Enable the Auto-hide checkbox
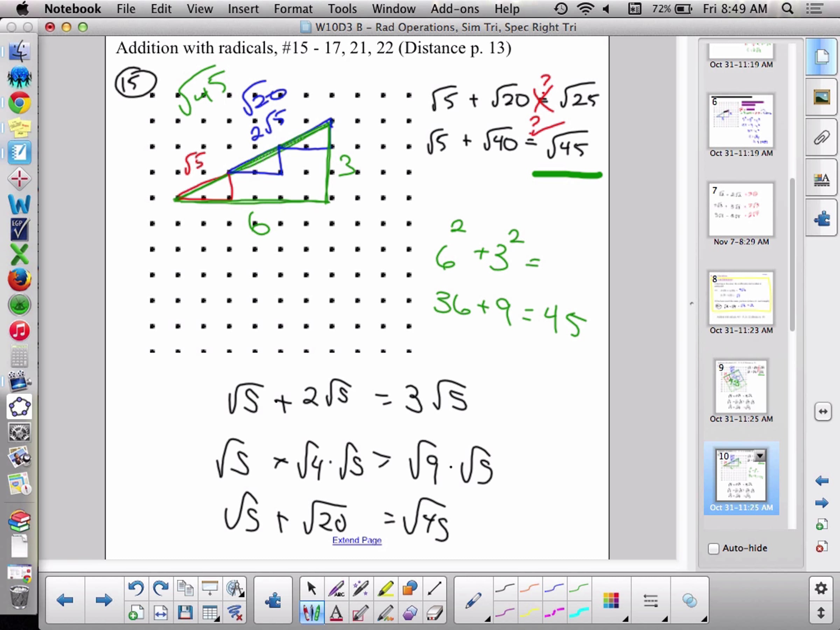 coord(714,548)
